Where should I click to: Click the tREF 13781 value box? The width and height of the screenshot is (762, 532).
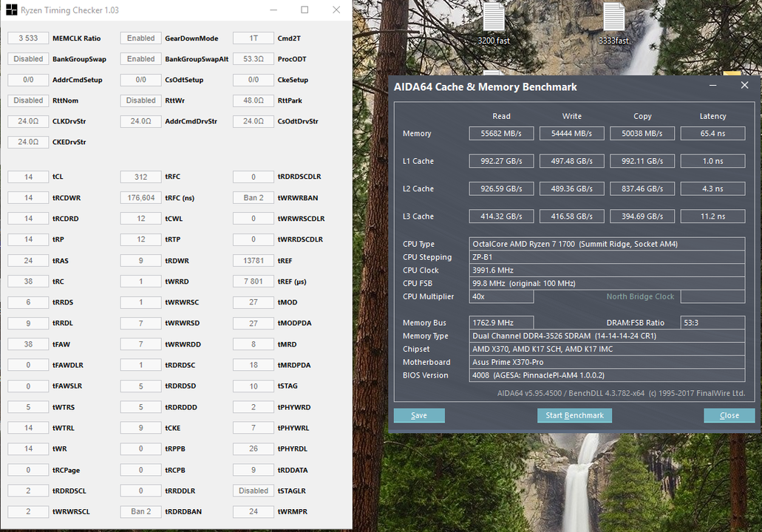pos(254,260)
